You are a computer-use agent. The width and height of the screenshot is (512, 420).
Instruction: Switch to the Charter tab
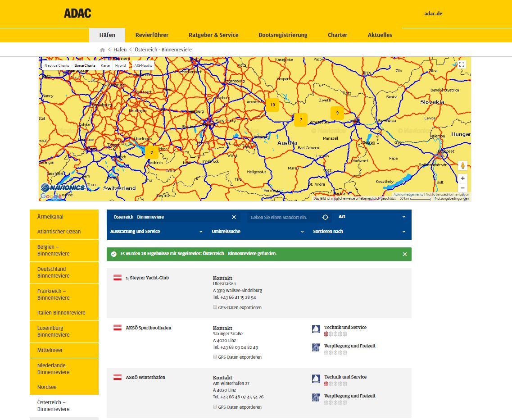[337, 35]
